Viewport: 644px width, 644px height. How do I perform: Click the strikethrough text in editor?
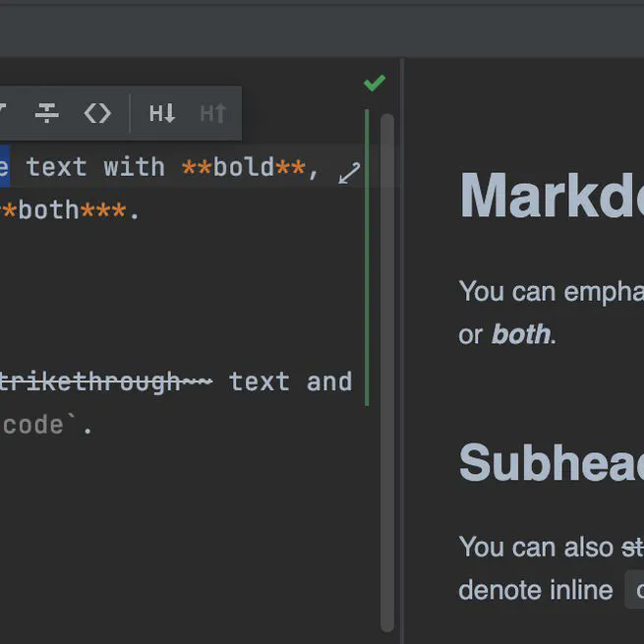[106, 381]
